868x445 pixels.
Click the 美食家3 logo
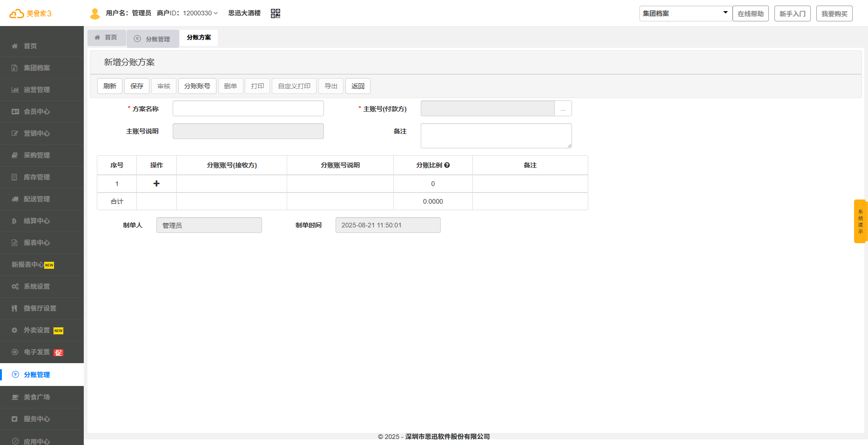click(x=31, y=13)
